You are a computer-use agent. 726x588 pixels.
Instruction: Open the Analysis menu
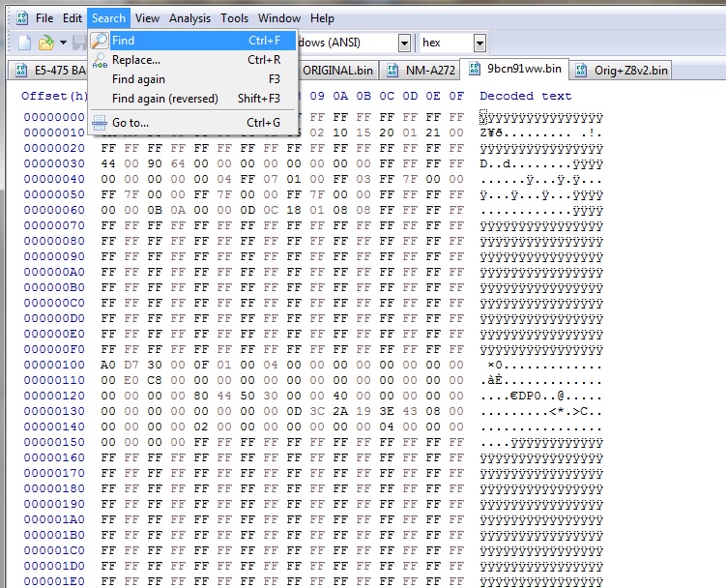tap(189, 18)
